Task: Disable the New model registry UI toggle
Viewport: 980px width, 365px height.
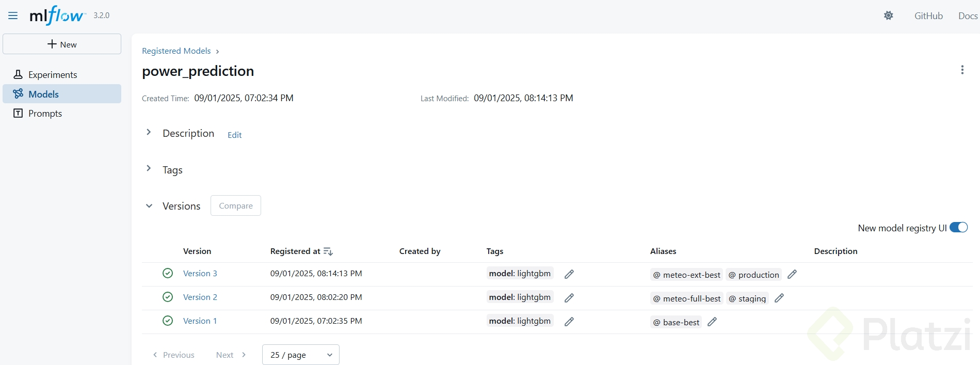Action: [958, 228]
